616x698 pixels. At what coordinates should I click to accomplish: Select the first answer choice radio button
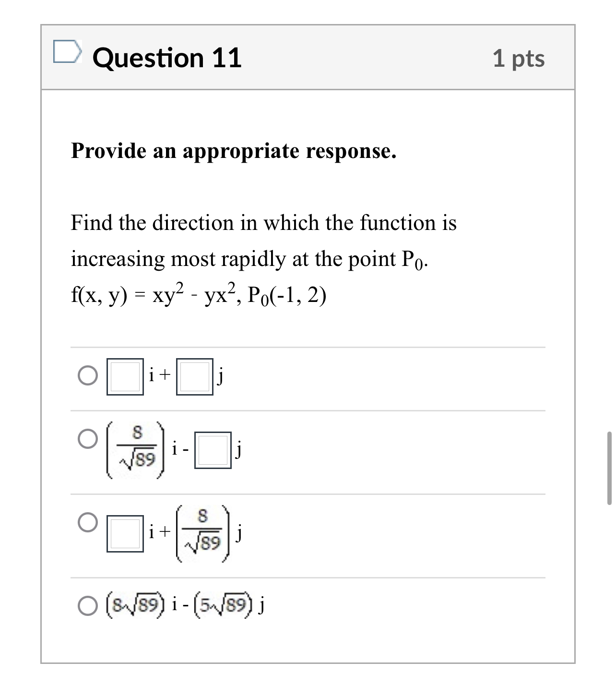pyautogui.click(x=86, y=374)
